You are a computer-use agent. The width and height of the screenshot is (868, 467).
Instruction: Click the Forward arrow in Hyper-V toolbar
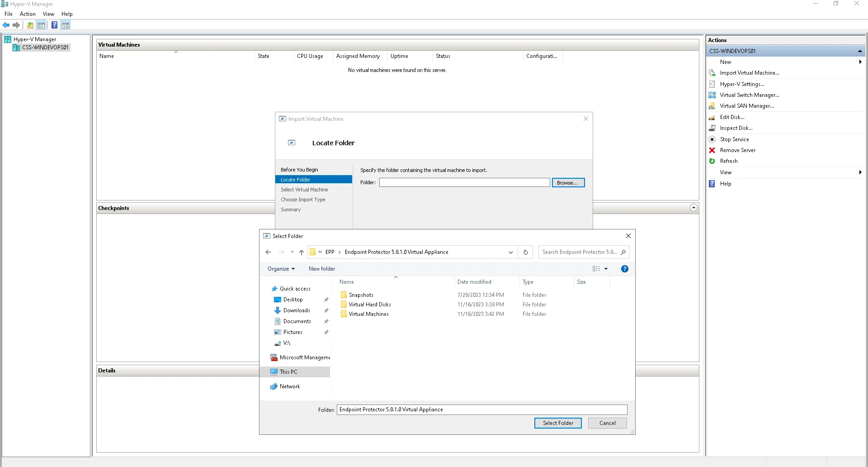pyautogui.click(x=16, y=25)
